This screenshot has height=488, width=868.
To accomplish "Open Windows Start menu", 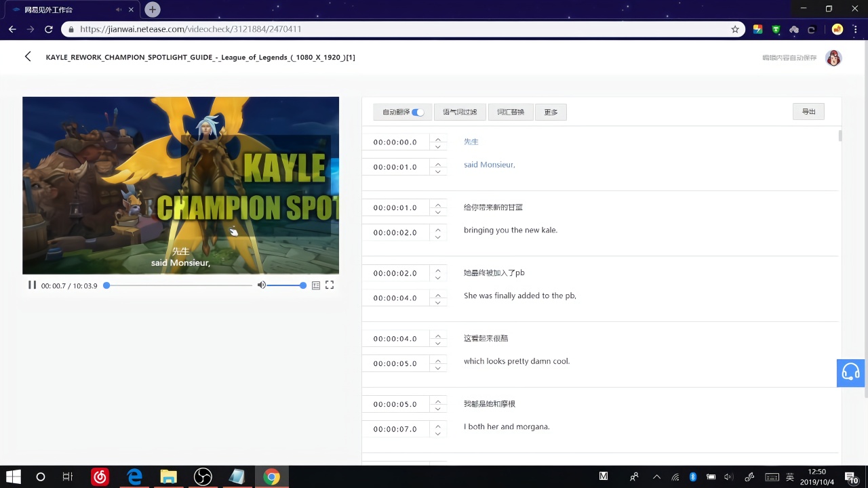I will click(x=13, y=477).
